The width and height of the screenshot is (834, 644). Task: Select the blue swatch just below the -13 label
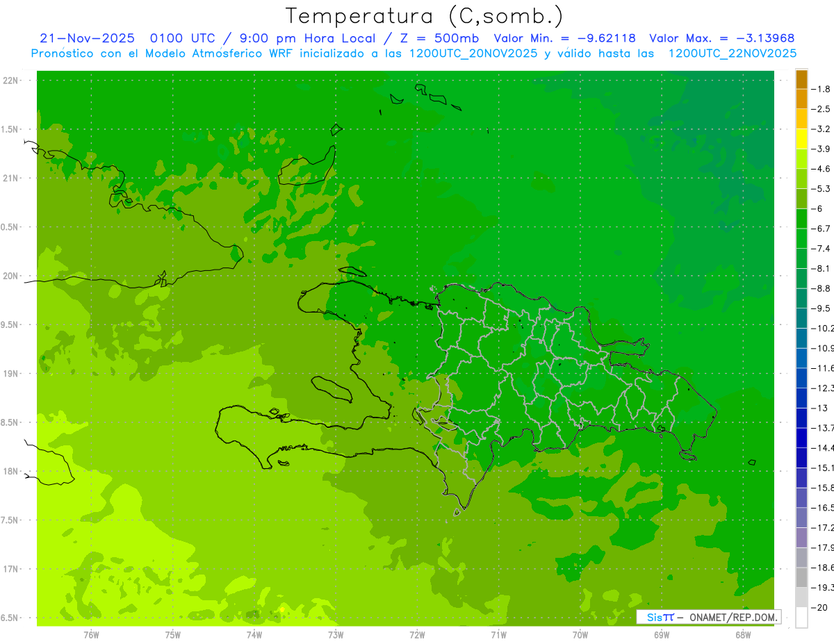[x=801, y=418]
